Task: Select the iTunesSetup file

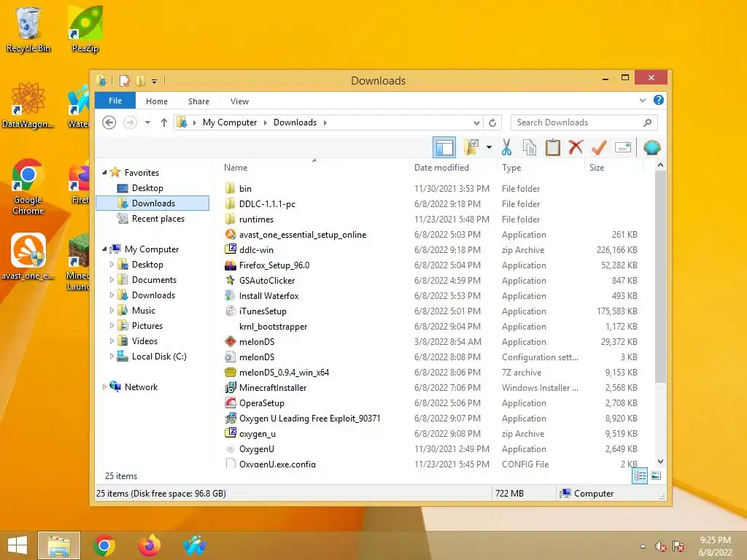Action: 263,311
